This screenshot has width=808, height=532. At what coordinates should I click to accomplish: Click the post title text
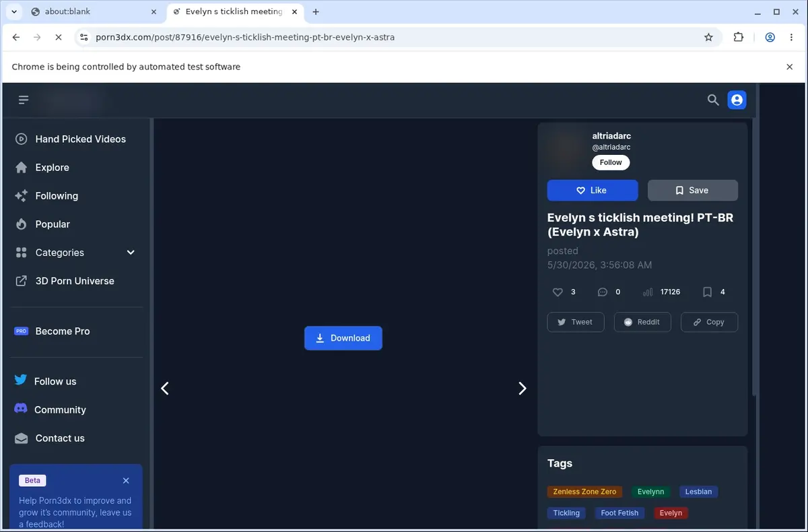pyautogui.click(x=640, y=225)
